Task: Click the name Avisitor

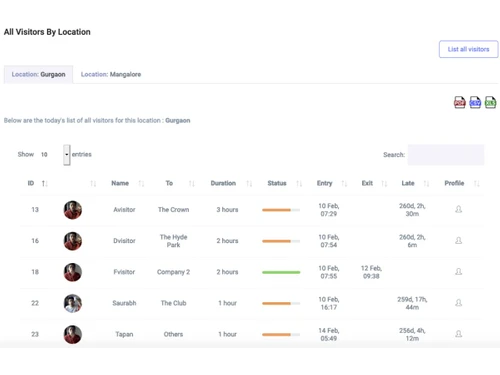Action: [124, 210]
